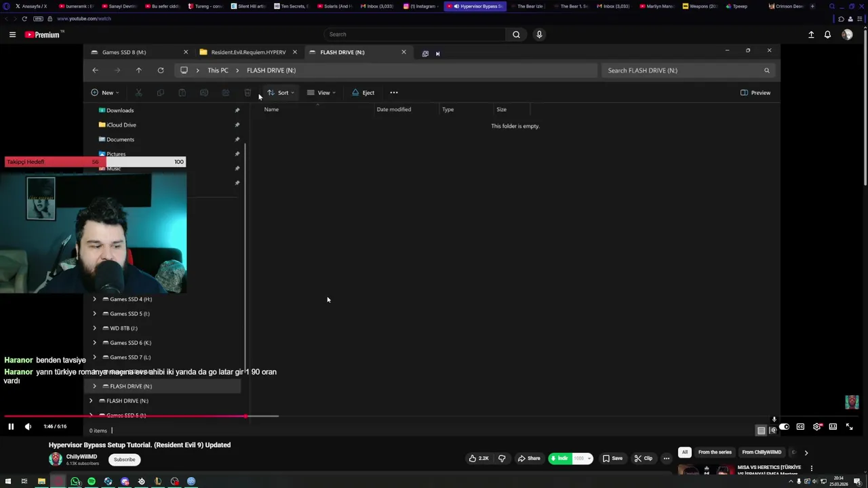Viewport: 868px width, 488px height.
Task: Click the YouTube search input field
Action: (x=415, y=35)
